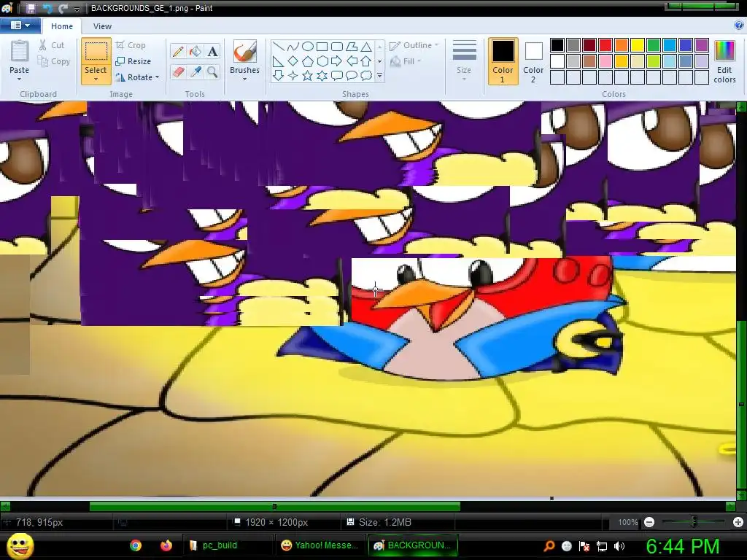Image resolution: width=747 pixels, height=560 pixels.
Task: Click the Copy button
Action: 54,61
